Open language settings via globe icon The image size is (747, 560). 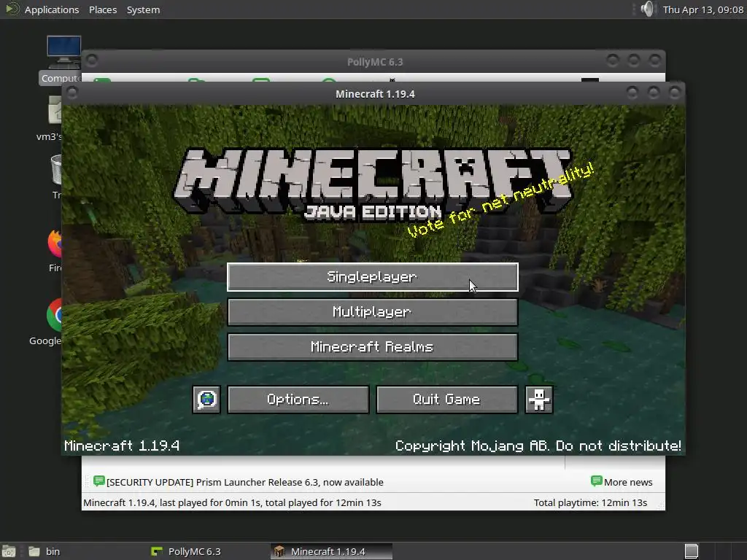tap(206, 399)
